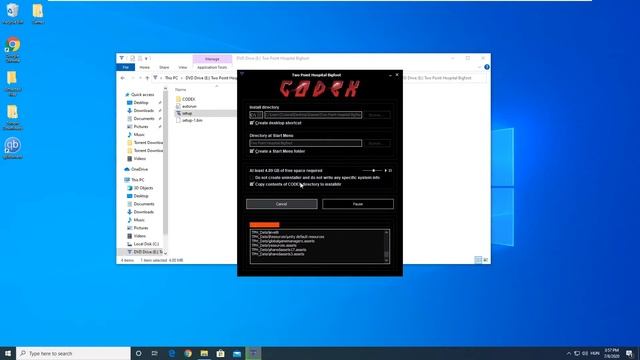The width and height of the screenshot is (640, 360).
Task: Click the Name column header
Action: pos(180,89)
